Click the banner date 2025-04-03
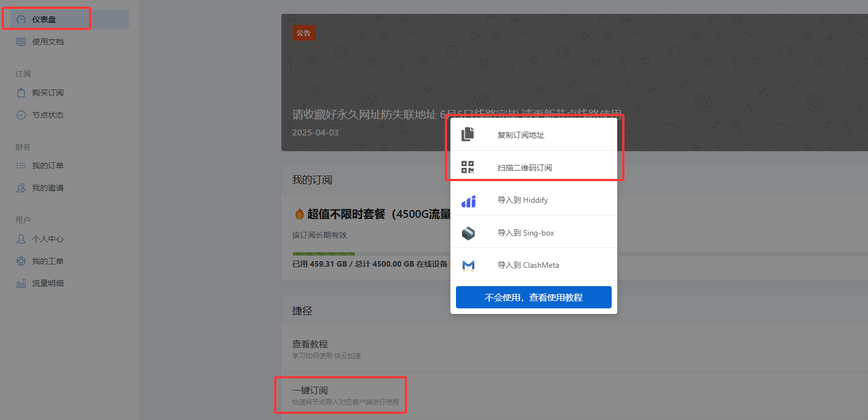The height and width of the screenshot is (420, 868). pyautogui.click(x=315, y=133)
